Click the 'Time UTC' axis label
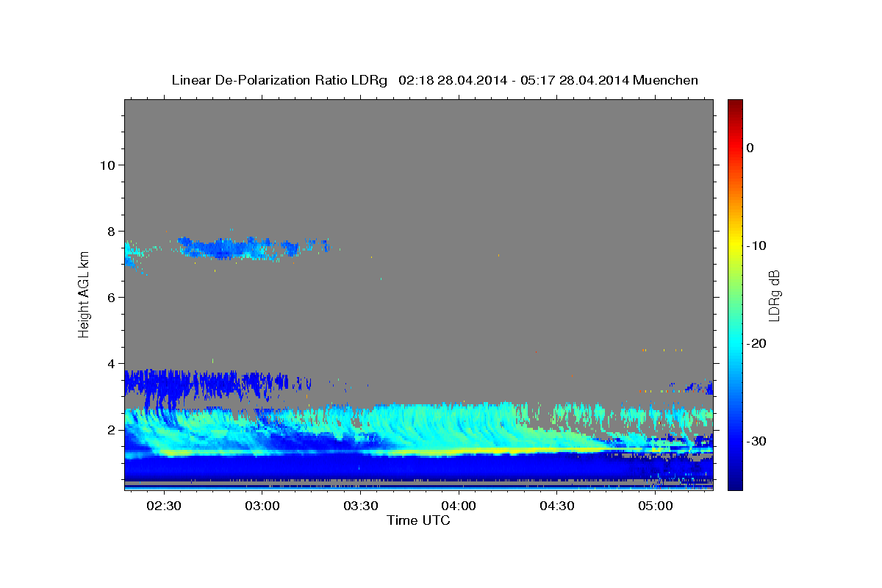Viewport: 882px width, 588px height. 418,520
